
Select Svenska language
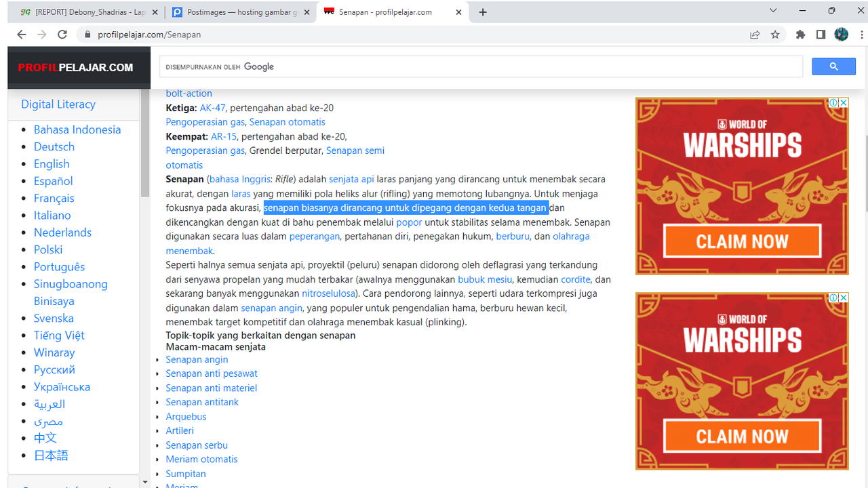pyautogui.click(x=54, y=318)
